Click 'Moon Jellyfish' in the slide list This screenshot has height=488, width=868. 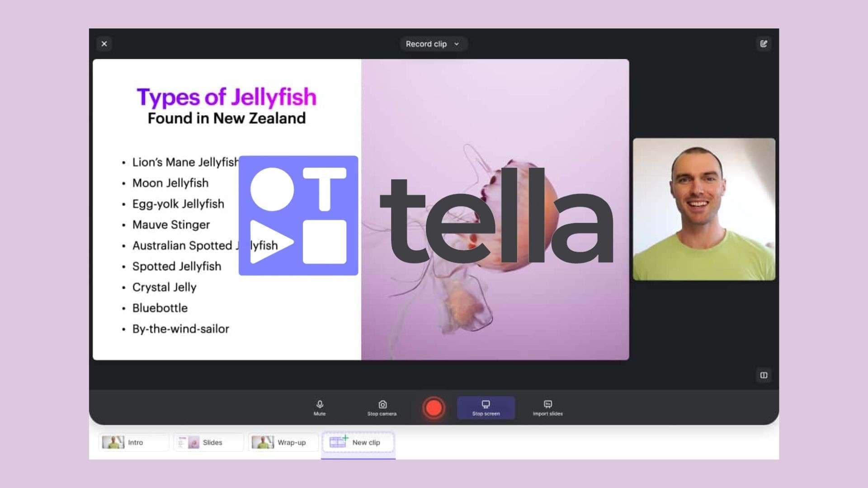pyautogui.click(x=170, y=183)
